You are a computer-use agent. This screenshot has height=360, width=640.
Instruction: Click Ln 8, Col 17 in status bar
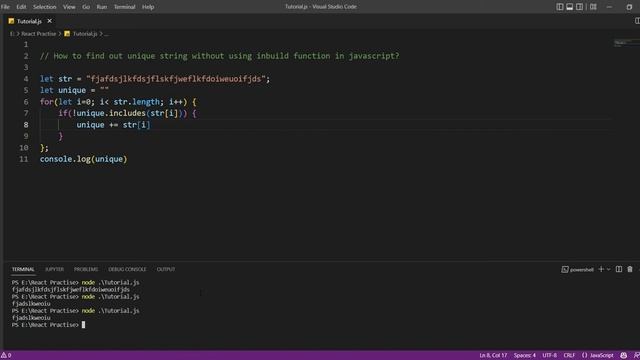[x=493, y=356]
